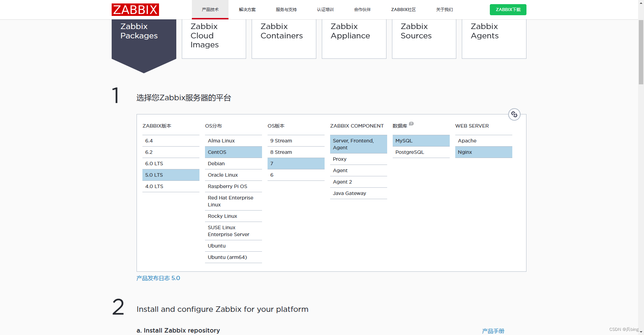Image resolution: width=644 pixels, height=335 pixels.
Task: Choose Nginx as web server
Action: point(484,152)
